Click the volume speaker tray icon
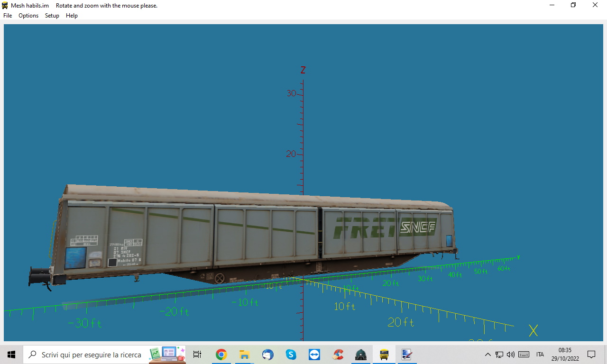The image size is (607, 364). tap(511, 355)
